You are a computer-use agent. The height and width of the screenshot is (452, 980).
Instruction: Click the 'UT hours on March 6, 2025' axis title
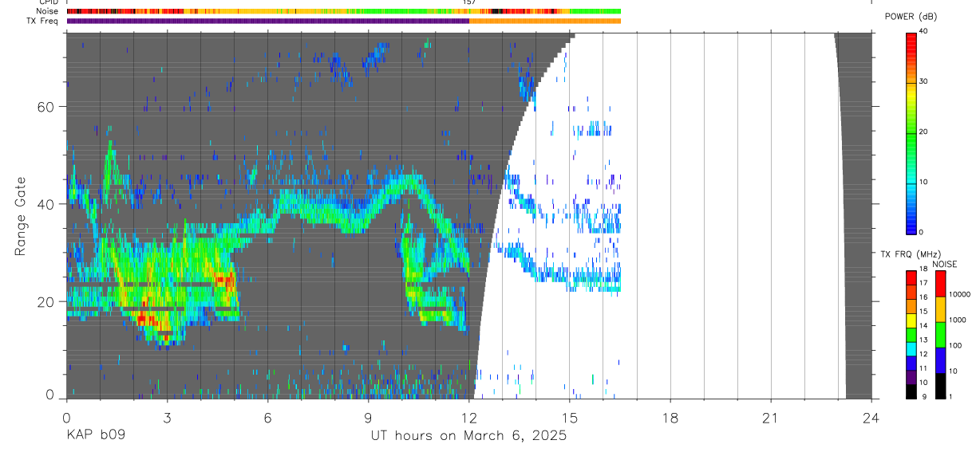pyautogui.click(x=468, y=436)
